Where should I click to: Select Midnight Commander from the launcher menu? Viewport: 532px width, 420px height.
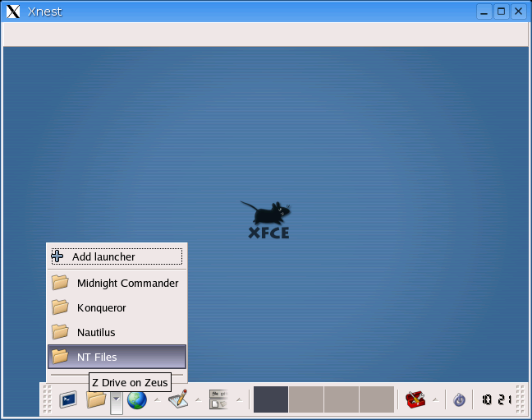pos(126,283)
